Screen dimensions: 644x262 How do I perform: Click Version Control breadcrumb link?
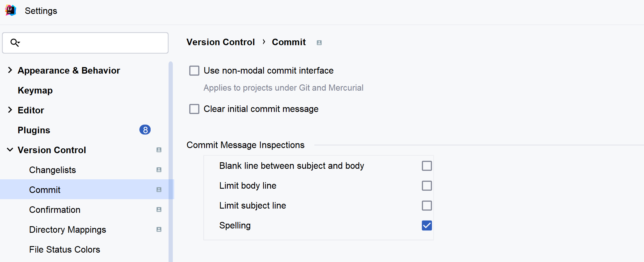coord(220,42)
